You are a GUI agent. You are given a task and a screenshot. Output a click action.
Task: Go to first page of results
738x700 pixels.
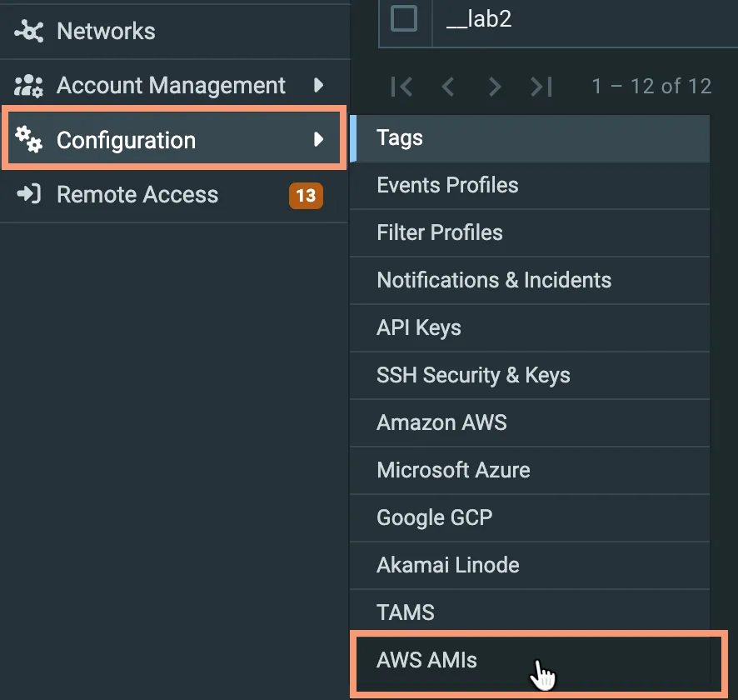pos(401,87)
